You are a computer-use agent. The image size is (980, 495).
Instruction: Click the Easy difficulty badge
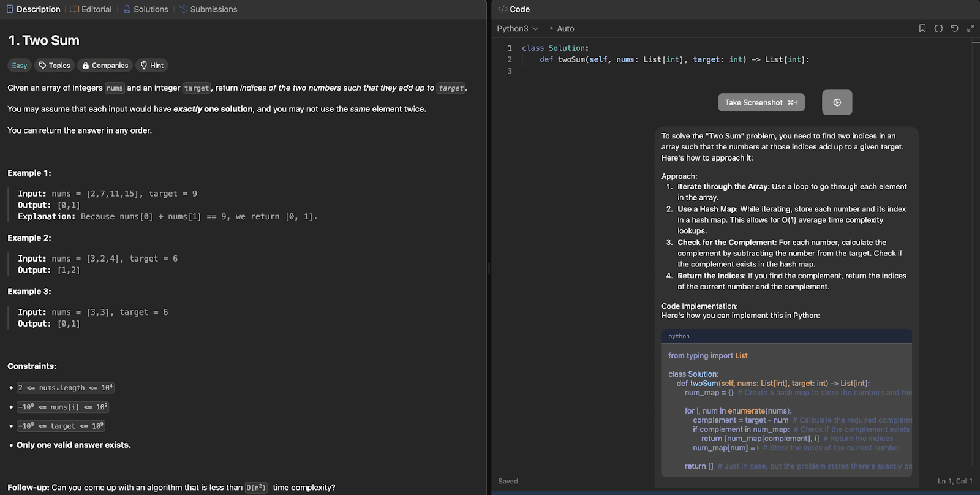[20, 66]
